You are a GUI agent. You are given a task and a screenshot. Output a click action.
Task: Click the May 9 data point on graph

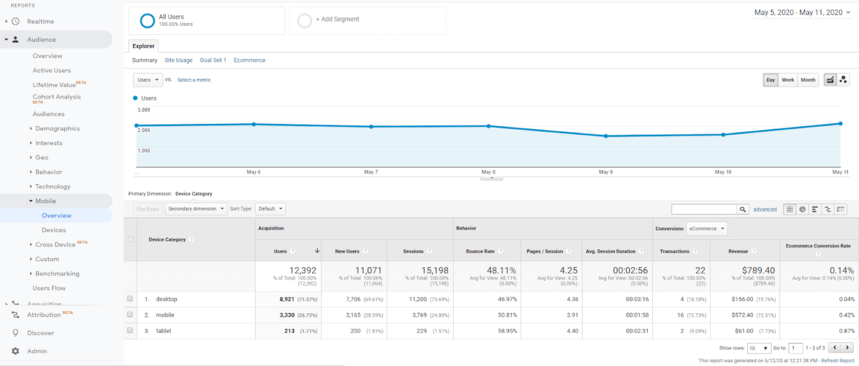click(x=605, y=136)
